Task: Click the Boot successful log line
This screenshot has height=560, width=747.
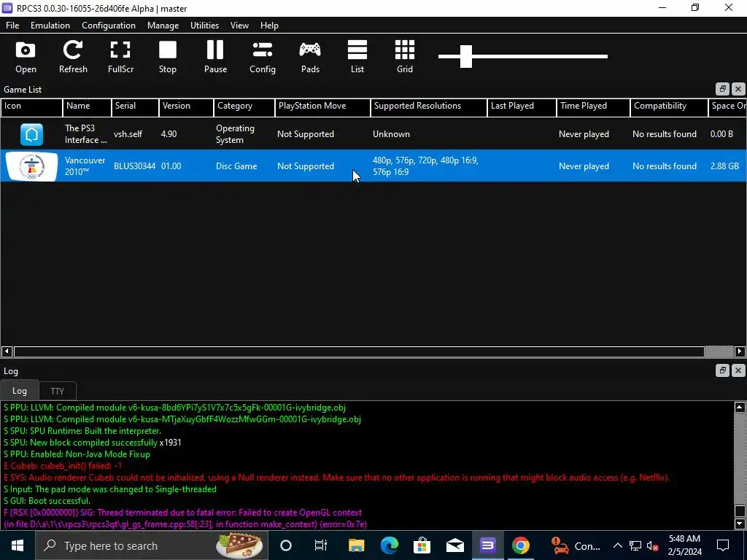Action: (x=47, y=501)
